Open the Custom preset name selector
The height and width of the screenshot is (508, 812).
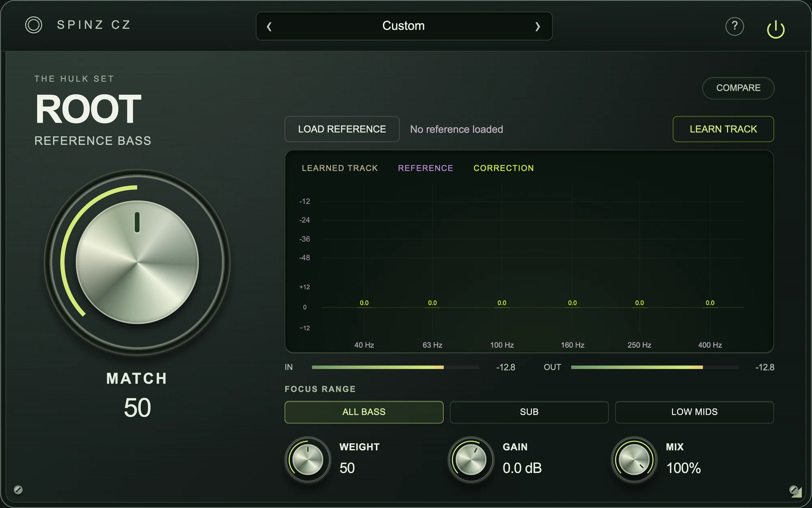[x=404, y=26]
